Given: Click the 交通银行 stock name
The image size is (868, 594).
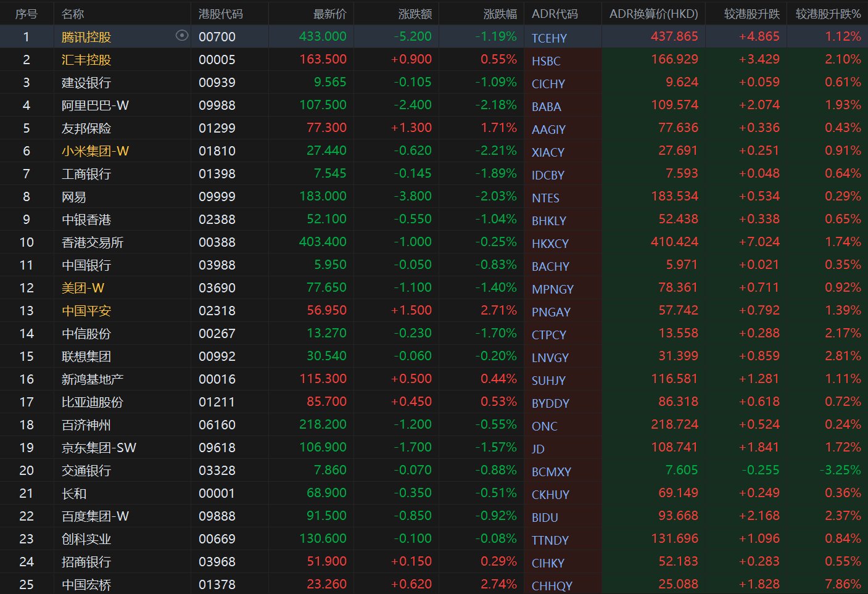Looking at the screenshot, I should pyautogui.click(x=86, y=471).
